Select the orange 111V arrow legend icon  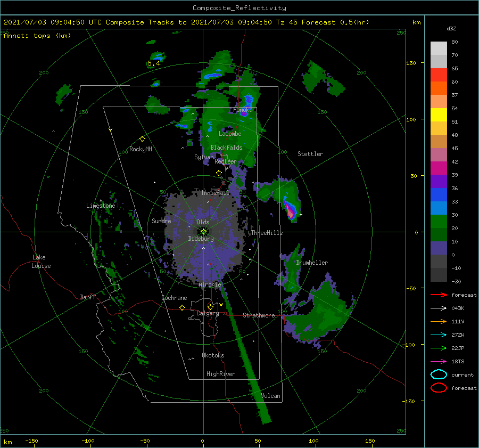click(439, 321)
